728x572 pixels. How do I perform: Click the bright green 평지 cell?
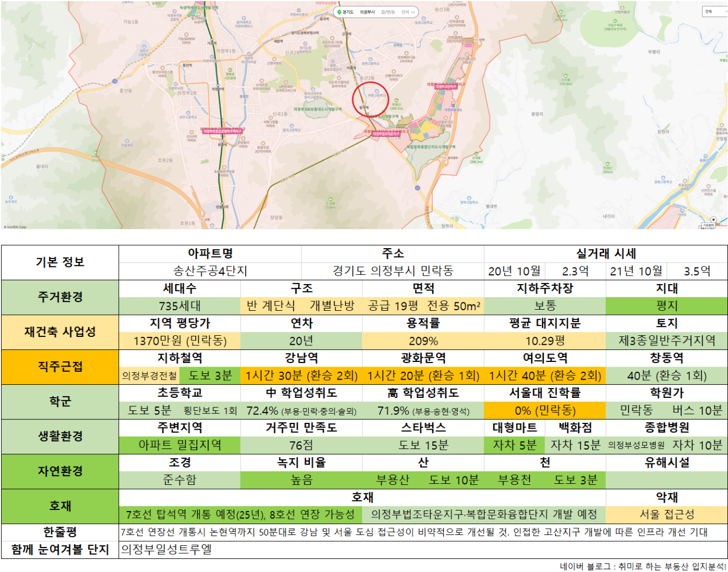[x=667, y=306]
